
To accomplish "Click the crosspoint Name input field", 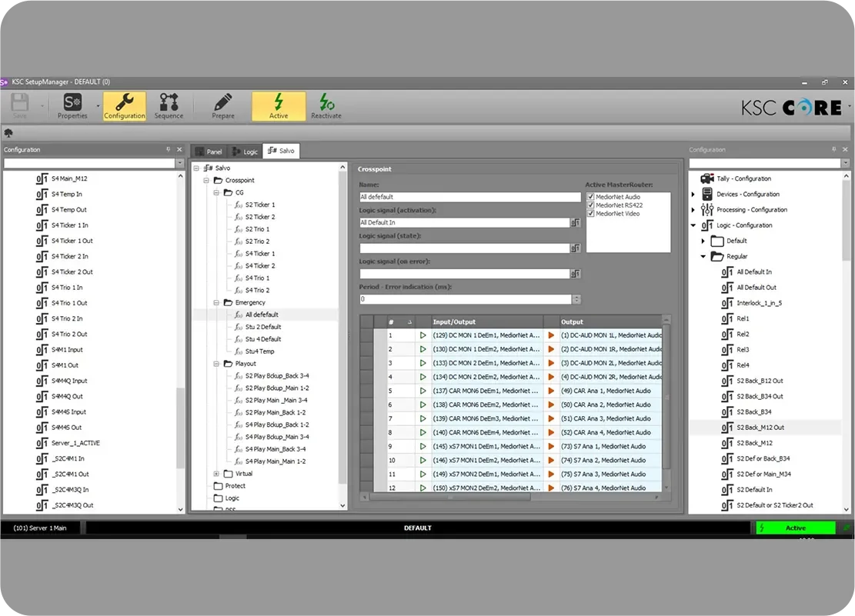I will click(x=469, y=197).
